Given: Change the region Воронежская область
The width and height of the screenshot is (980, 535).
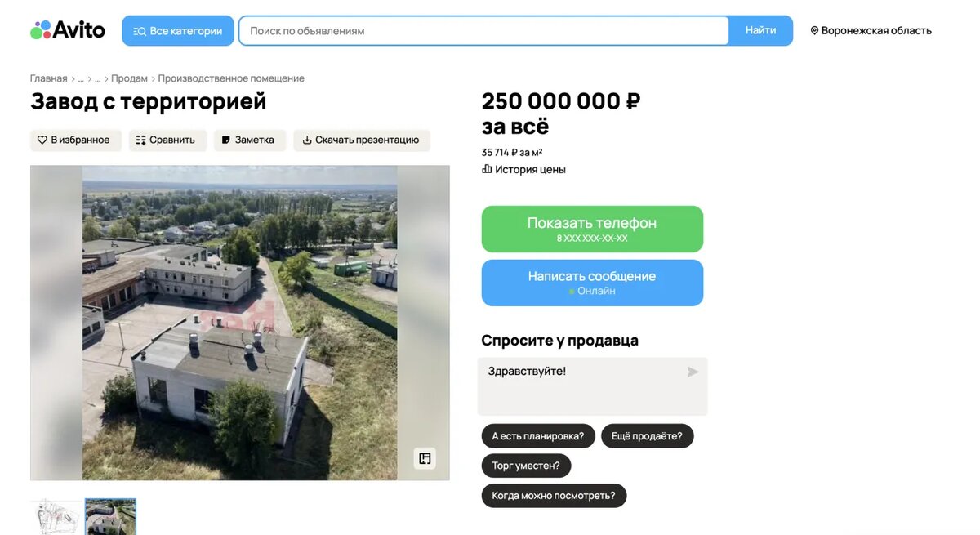Looking at the screenshot, I should (871, 31).
